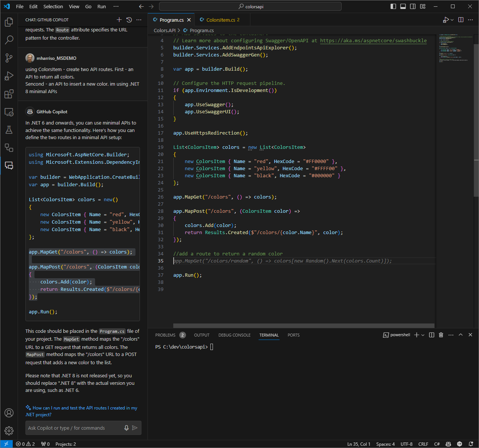Open terminal panel more actions
The image size is (479, 448).
[x=451, y=335]
